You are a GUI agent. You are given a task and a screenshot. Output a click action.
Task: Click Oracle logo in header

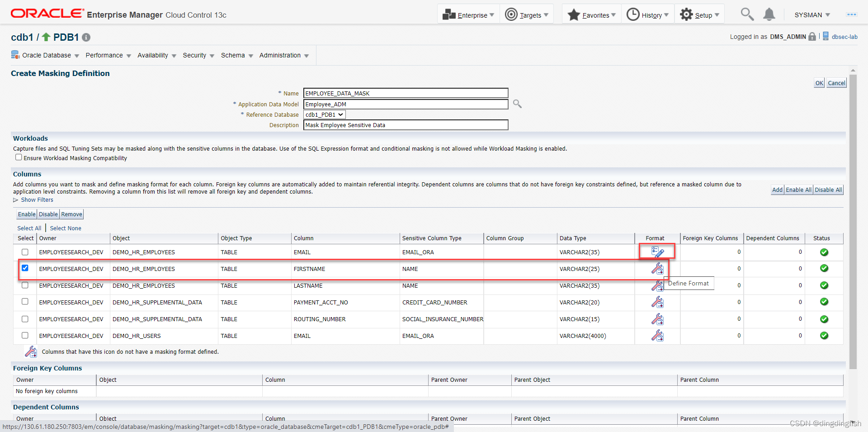point(47,14)
